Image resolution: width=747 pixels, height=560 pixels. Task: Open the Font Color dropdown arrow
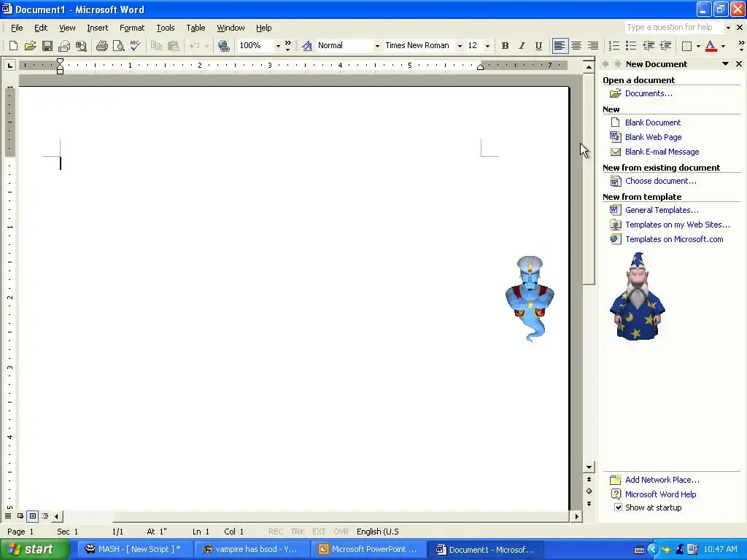(x=723, y=46)
